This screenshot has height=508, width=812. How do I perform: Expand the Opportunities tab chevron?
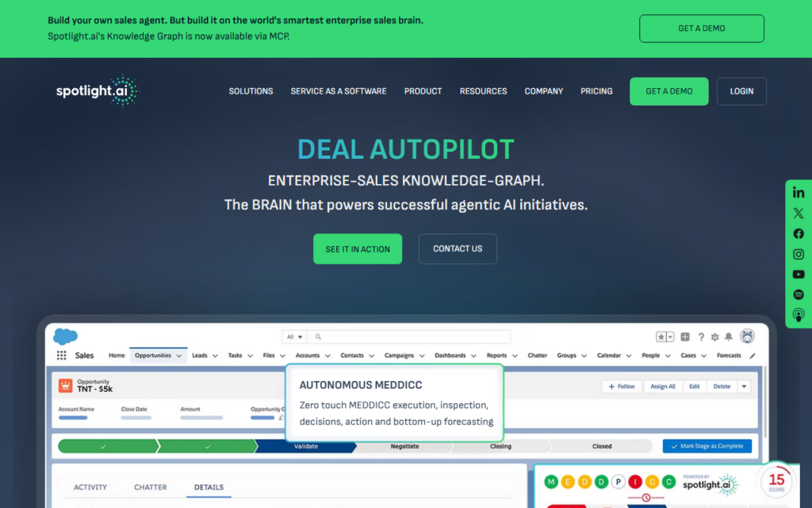click(178, 356)
